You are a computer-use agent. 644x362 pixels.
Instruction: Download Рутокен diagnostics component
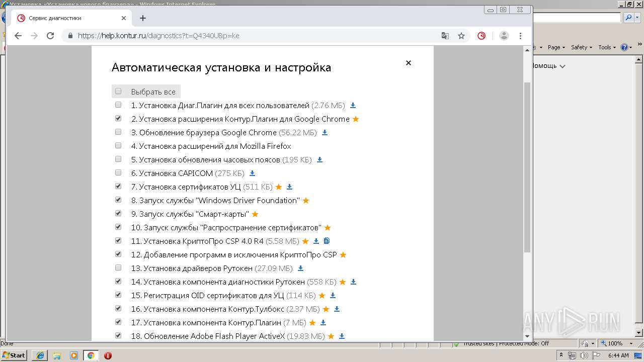click(353, 282)
